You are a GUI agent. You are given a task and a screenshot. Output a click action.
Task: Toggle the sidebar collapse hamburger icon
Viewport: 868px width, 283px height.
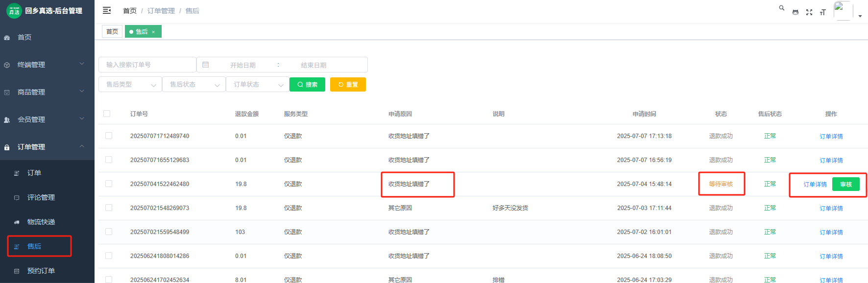pyautogui.click(x=107, y=10)
